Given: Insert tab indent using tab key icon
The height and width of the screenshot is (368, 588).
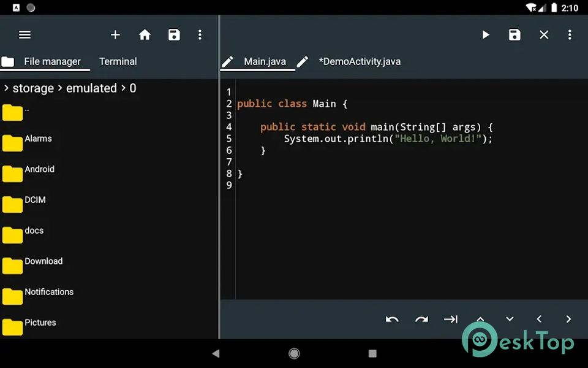Looking at the screenshot, I should coord(451,319).
